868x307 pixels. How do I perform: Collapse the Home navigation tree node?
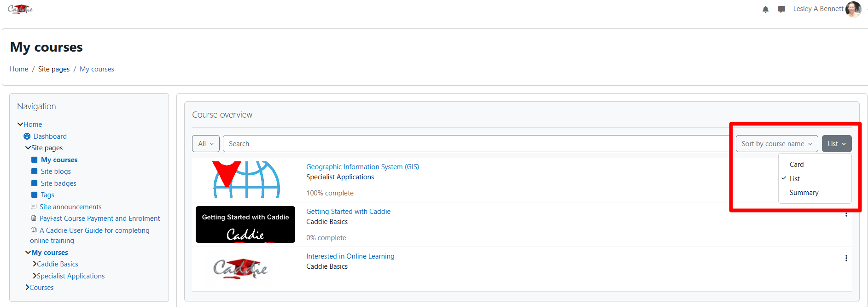20,124
